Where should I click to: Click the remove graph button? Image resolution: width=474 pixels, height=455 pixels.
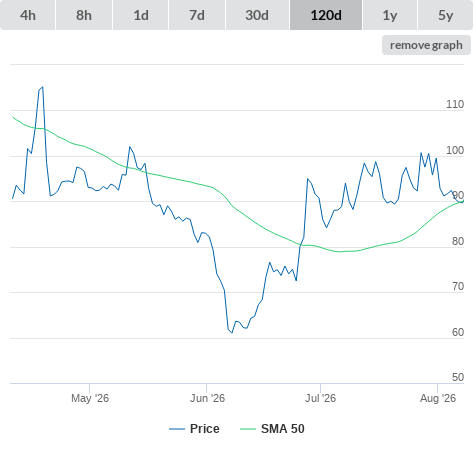[x=426, y=45]
